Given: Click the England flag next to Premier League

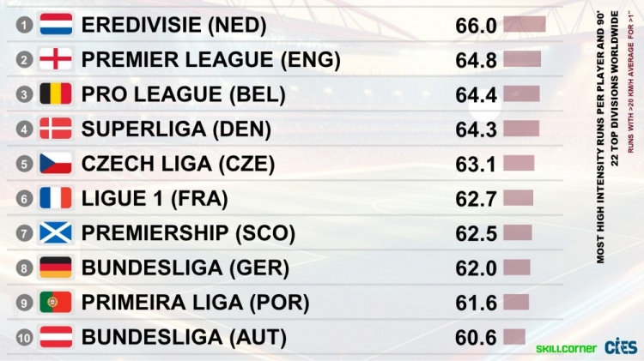Looking at the screenshot, I should (56, 60).
